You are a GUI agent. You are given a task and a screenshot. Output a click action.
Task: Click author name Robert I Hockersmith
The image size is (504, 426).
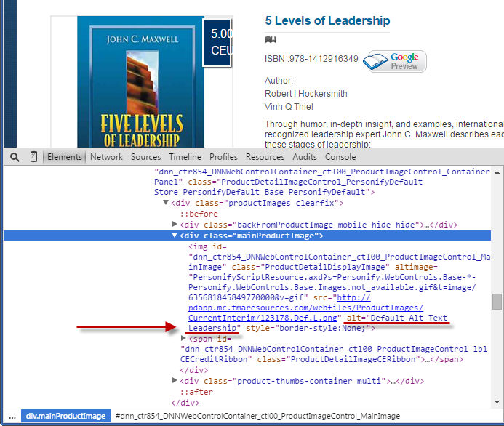[306, 94]
